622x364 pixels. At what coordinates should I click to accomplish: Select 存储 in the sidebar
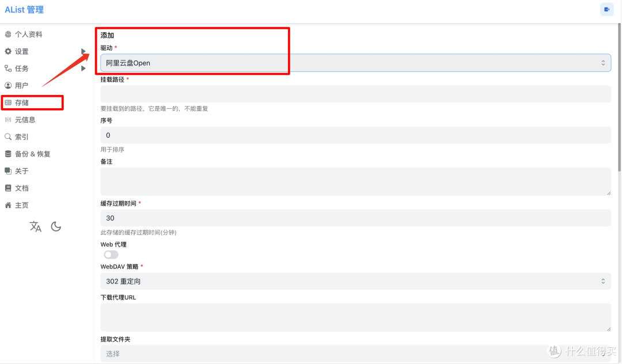(x=22, y=103)
